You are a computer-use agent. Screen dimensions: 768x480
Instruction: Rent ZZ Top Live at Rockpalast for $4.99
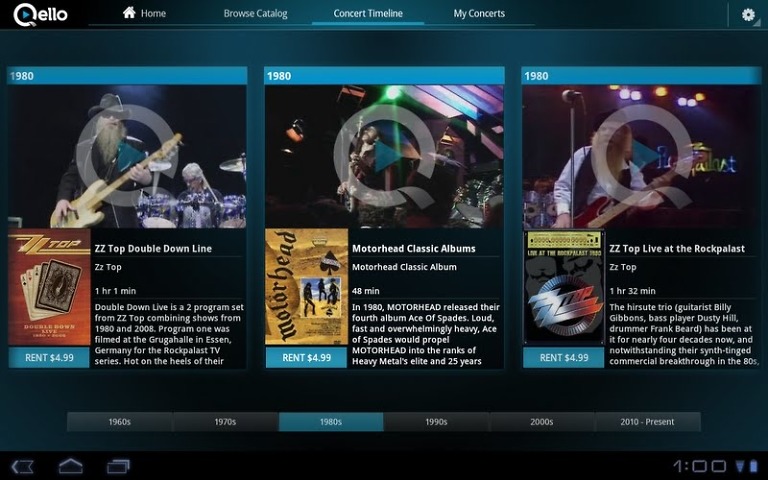pos(563,357)
